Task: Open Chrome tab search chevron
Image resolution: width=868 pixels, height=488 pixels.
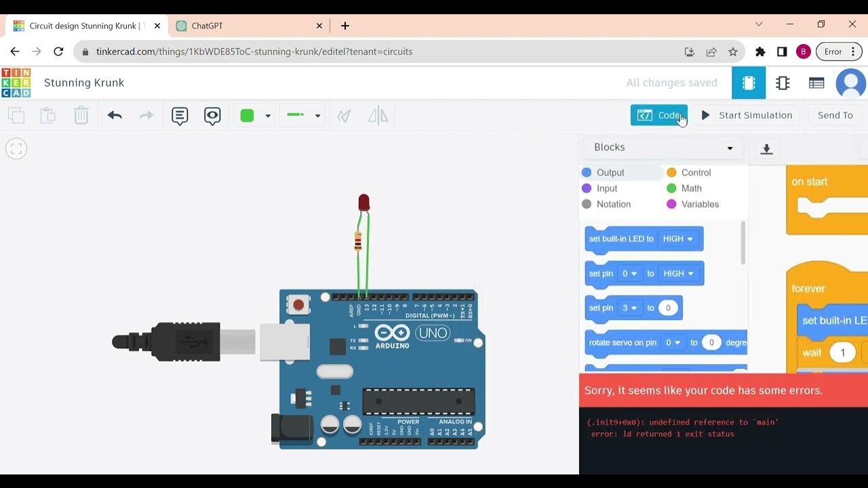Action: coord(759,24)
